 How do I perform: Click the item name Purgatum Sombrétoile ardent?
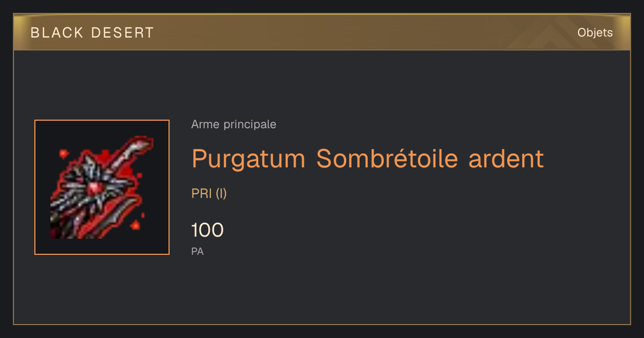pos(368,159)
